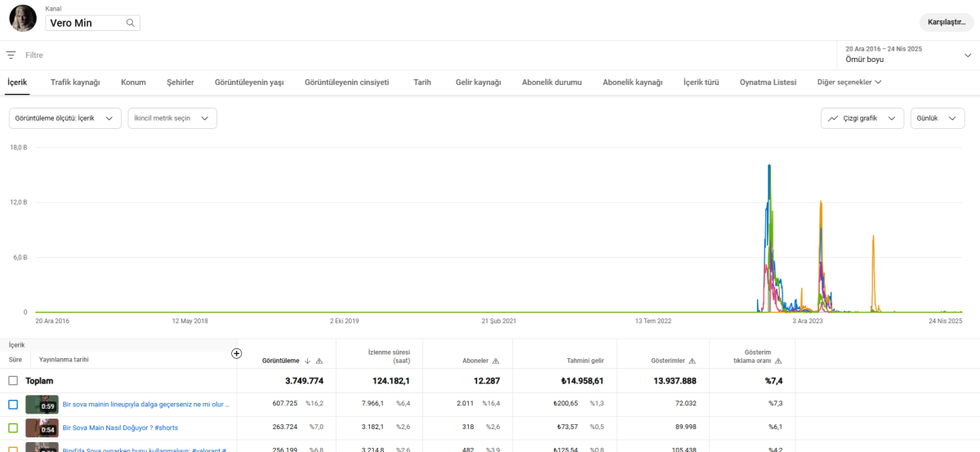The image size is (980, 452).
Task: Click the warning icon beside Aboneler column
Action: coord(496,361)
